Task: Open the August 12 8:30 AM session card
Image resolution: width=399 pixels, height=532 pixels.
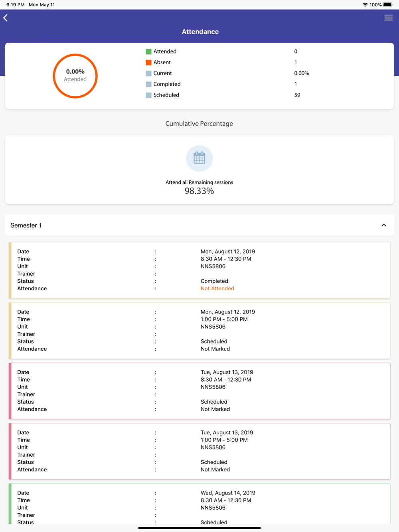Action: point(199,270)
